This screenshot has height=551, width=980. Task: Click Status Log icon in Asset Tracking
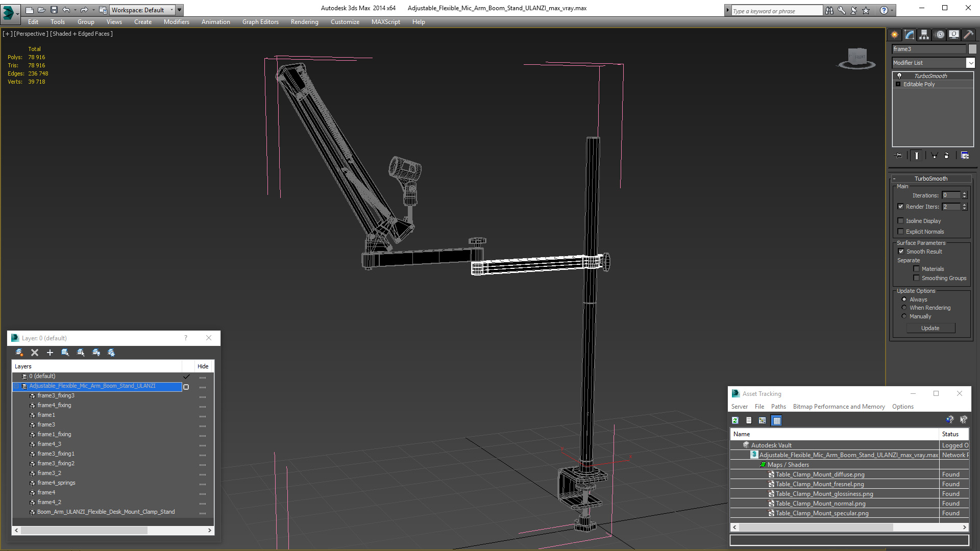(x=749, y=420)
